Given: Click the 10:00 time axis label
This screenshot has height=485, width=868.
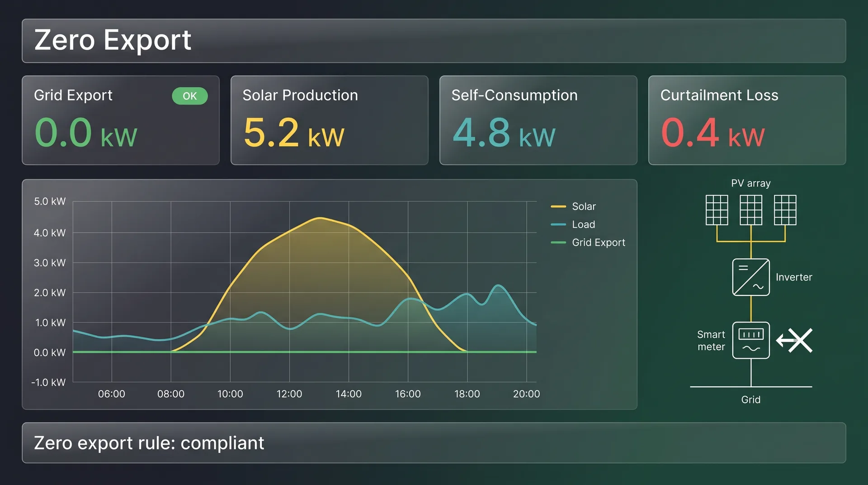Looking at the screenshot, I should (230, 394).
